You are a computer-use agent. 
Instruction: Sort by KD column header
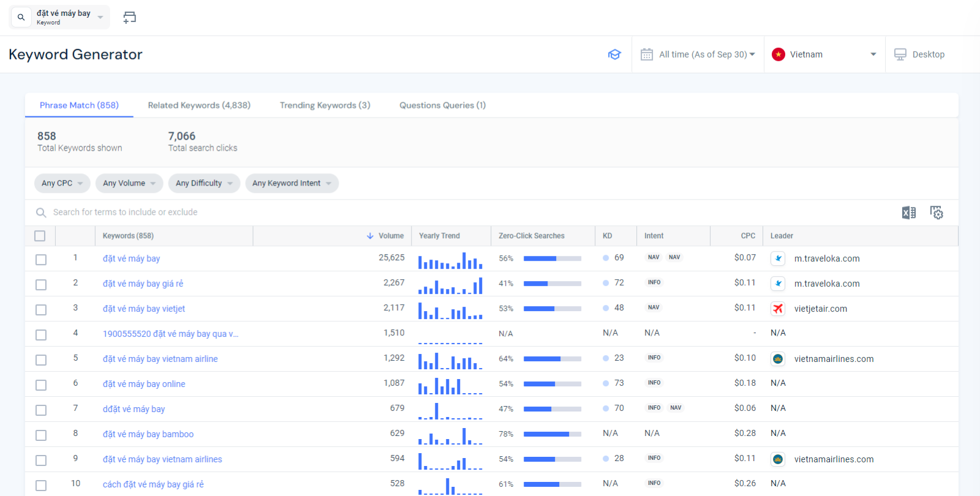[607, 236]
